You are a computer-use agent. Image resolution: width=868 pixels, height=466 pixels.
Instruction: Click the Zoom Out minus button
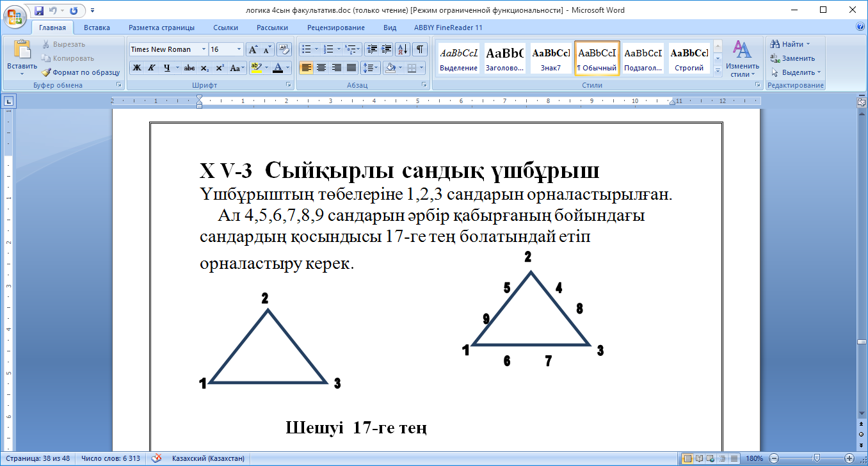click(x=774, y=458)
